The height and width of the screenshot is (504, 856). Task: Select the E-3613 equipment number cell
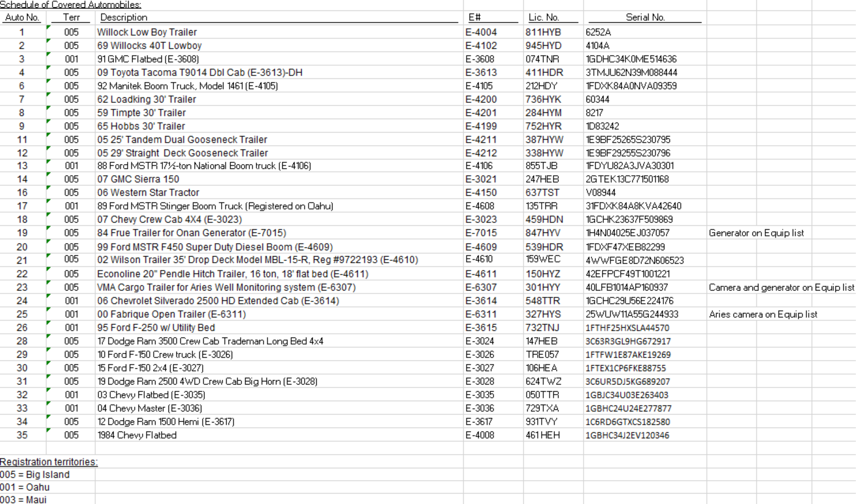[481, 72]
